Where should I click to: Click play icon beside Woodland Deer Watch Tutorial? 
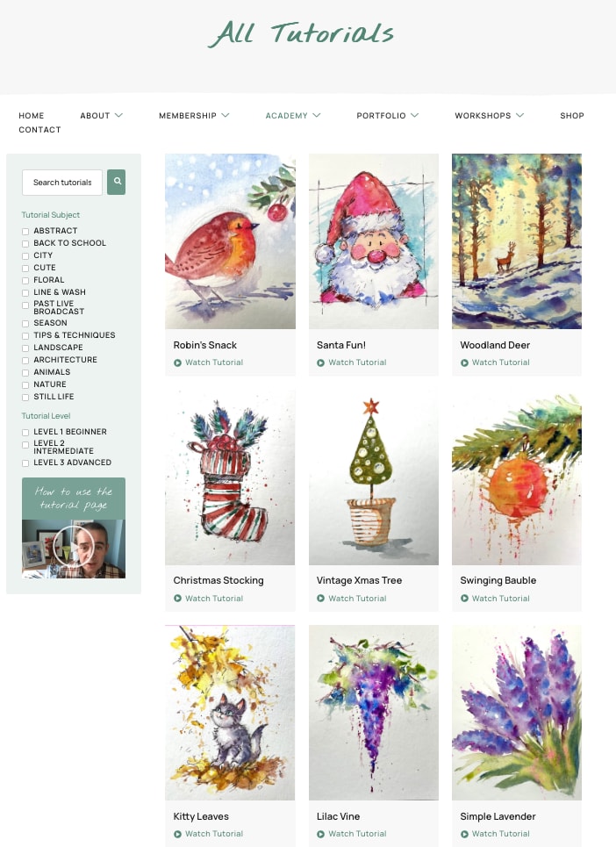pyautogui.click(x=464, y=363)
